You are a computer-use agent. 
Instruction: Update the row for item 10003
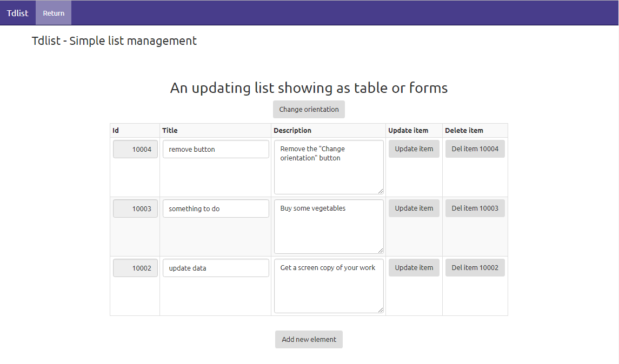(414, 208)
